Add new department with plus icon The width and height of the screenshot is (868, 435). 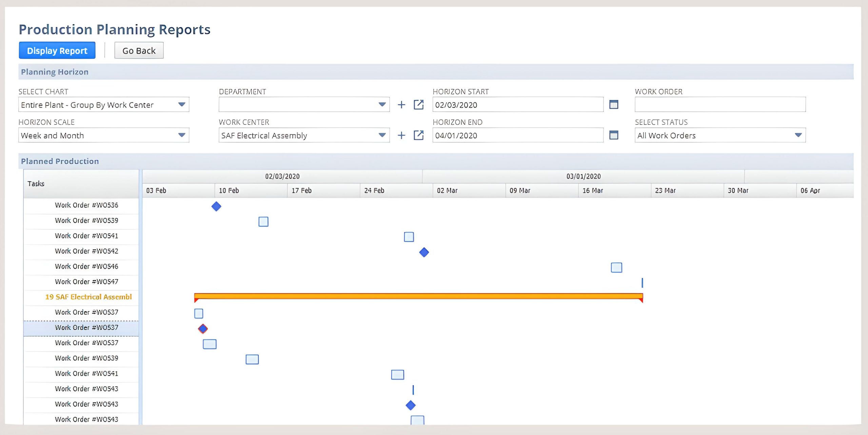(x=401, y=105)
